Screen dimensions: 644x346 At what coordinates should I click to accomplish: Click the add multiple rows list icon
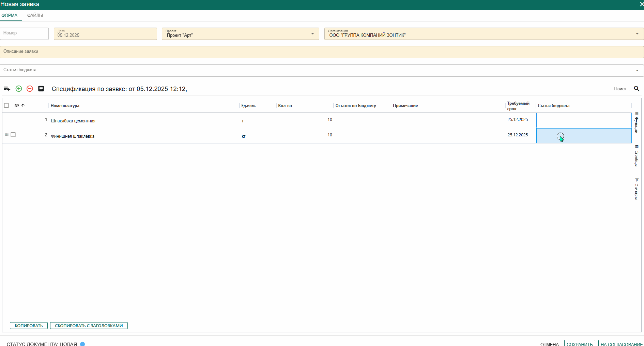click(x=7, y=89)
